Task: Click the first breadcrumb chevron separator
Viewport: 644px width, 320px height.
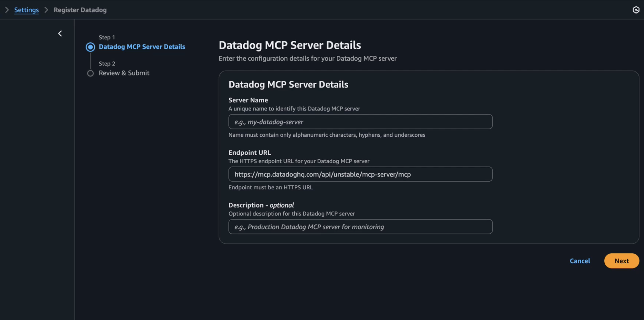Action: [7, 10]
